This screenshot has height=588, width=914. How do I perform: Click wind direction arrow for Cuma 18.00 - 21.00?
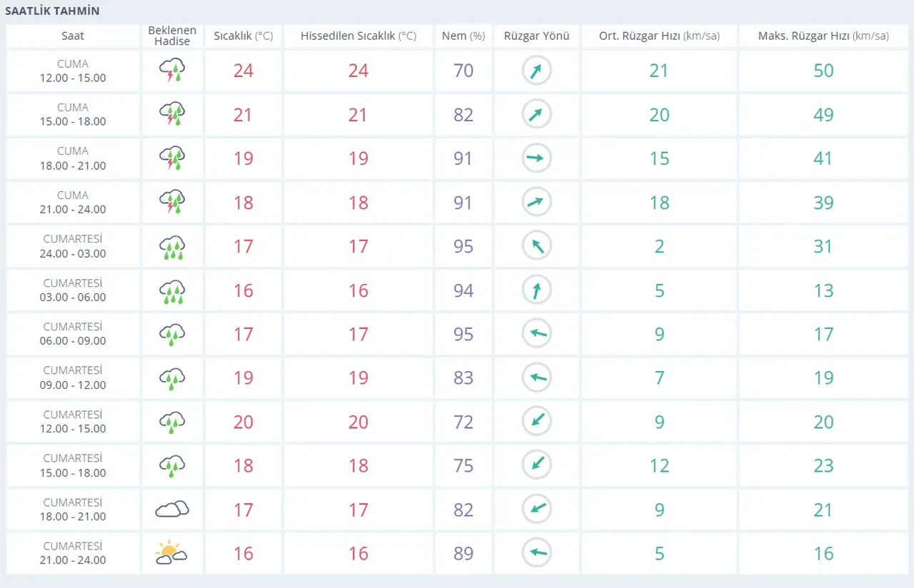click(x=536, y=158)
